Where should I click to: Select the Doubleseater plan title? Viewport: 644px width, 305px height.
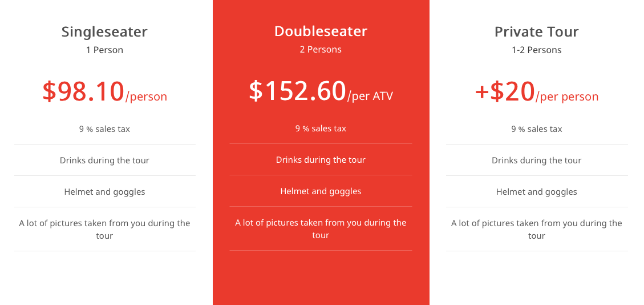[x=321, y=31]
